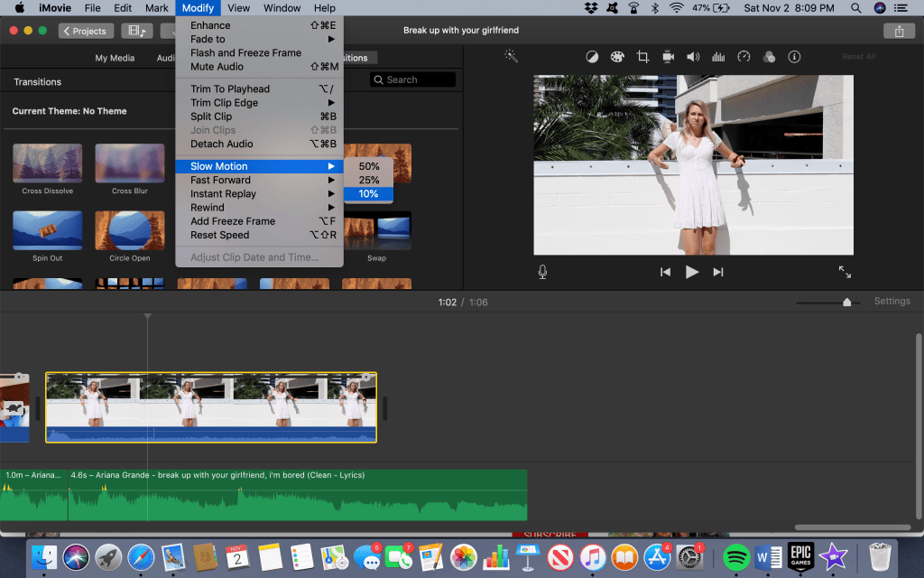Open timeline Settings
Screen dimensions: 924x578
892,301
